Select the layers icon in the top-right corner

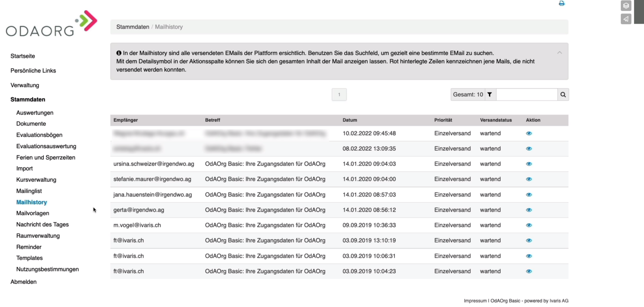click(626, 5)
